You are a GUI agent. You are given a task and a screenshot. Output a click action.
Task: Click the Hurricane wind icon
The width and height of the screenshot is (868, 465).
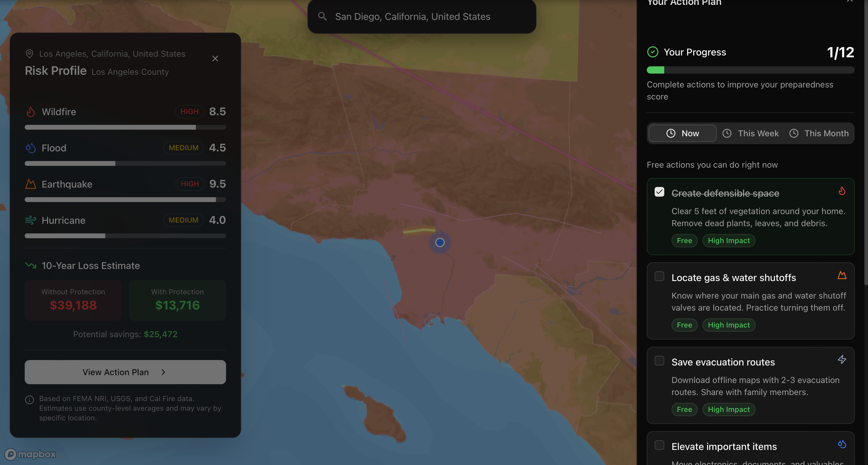click(x=31, y=220)
